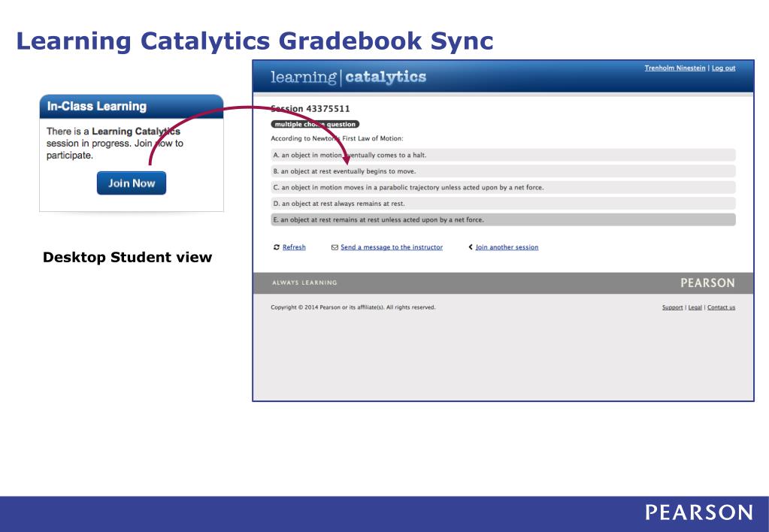This screenshot has height=532, width=769.
Task: Click the Copyright 2014 Pearson notice
Action: click(x=353, y=307)
